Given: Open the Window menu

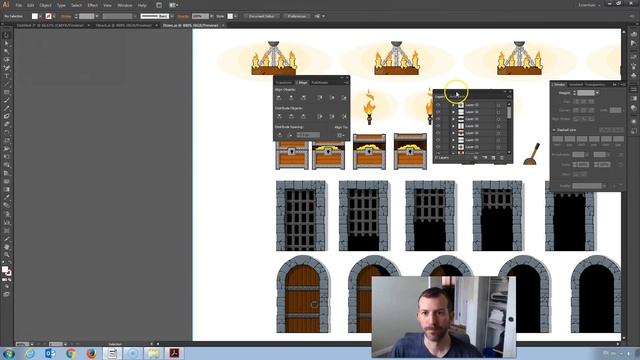Looking at the screenshot, I should pyautogui.click(x=124, y=5).
